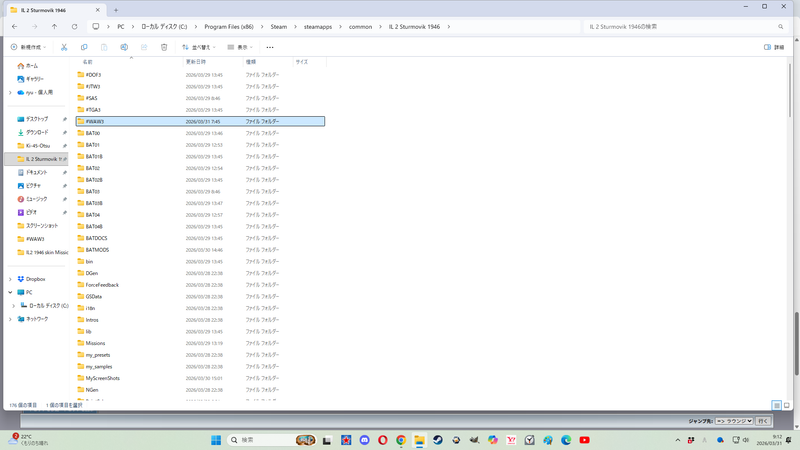
Task: Refresh the current folder view
Action: 74,27
